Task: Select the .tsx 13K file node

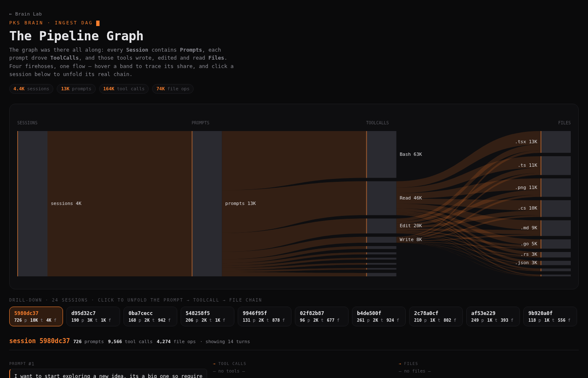Action: coord(556,142)
